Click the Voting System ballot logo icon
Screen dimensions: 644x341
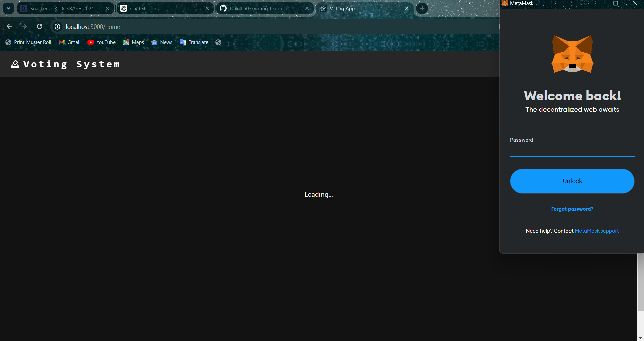point(15,64)
